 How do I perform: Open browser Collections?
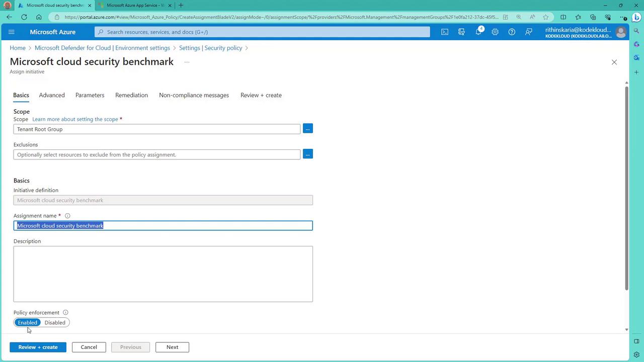tap(593, 17)
